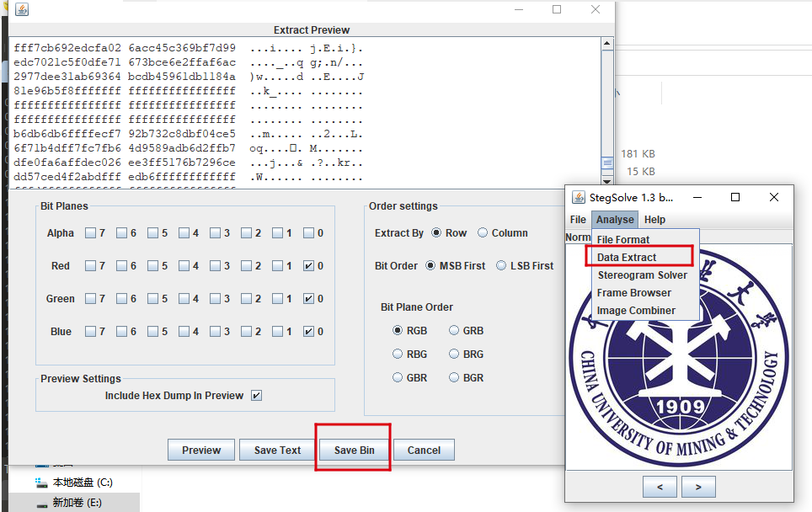Screen dimensions: 812x512
Task: Click the Preview button
Action: pos(201,450)
